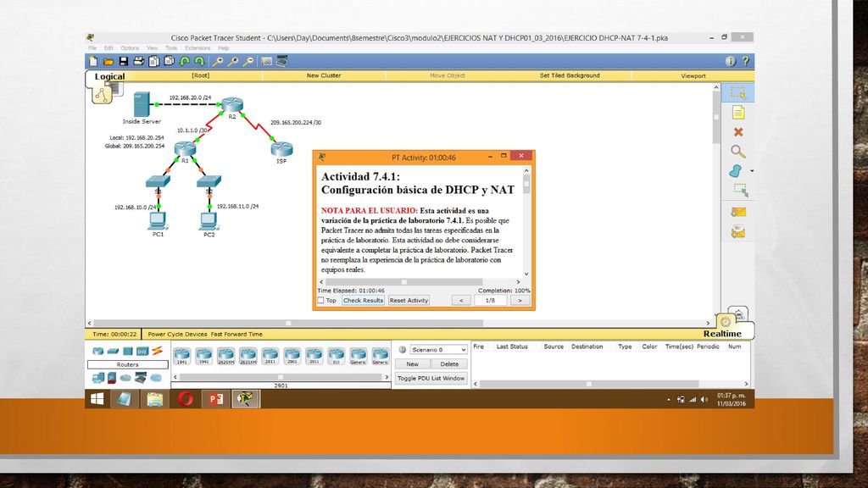
Task: Pick the 2811 router model
Action: pos(270,356)
